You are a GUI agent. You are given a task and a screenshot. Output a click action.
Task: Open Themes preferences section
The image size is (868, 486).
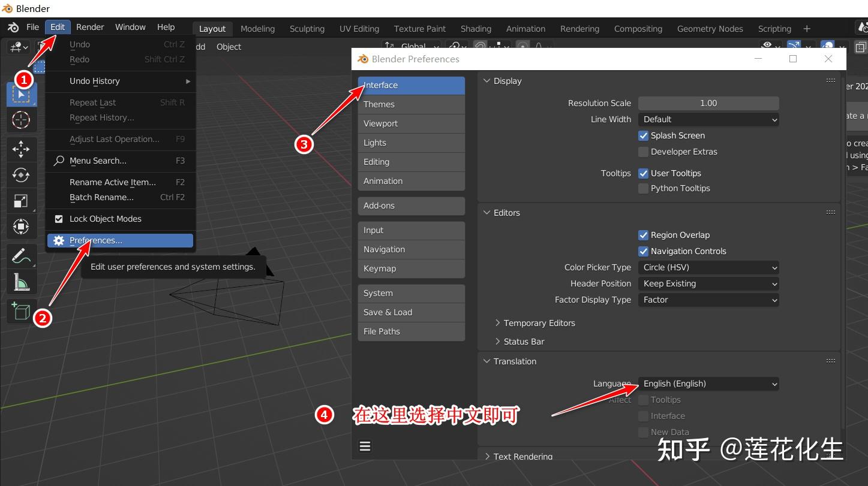pos(412,104)
